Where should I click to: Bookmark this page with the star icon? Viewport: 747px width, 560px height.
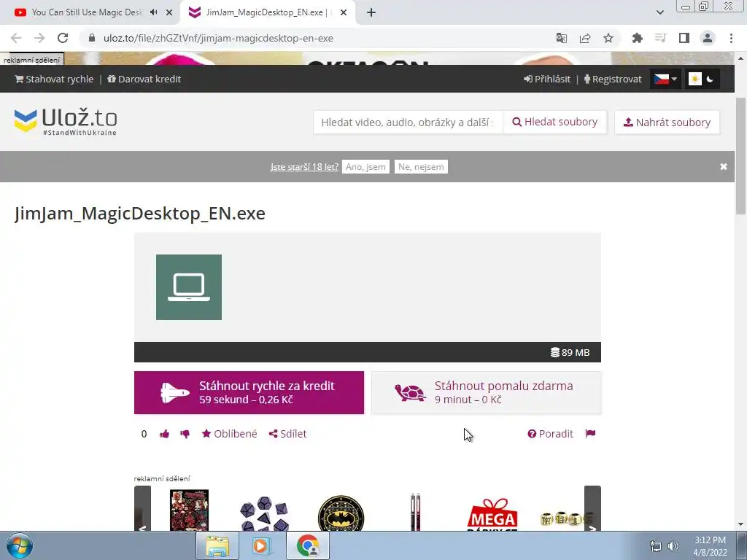(x=608, y=38)
